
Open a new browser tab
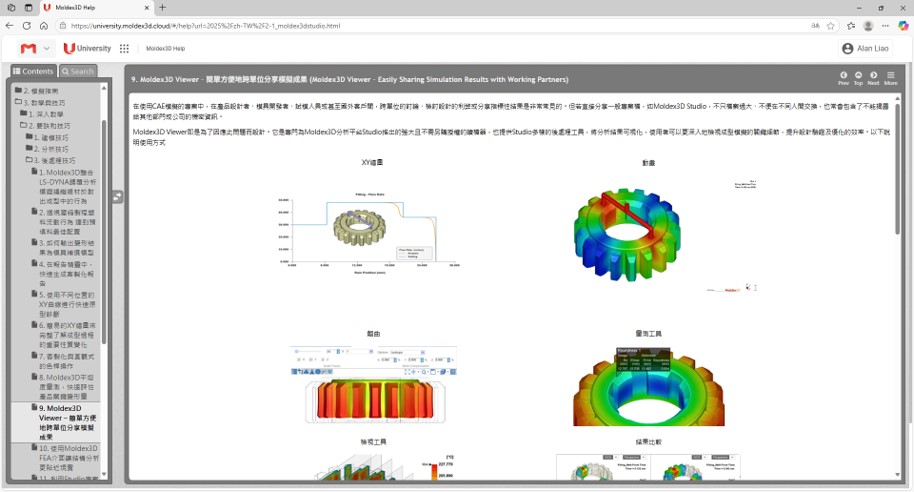pos(163,8)
